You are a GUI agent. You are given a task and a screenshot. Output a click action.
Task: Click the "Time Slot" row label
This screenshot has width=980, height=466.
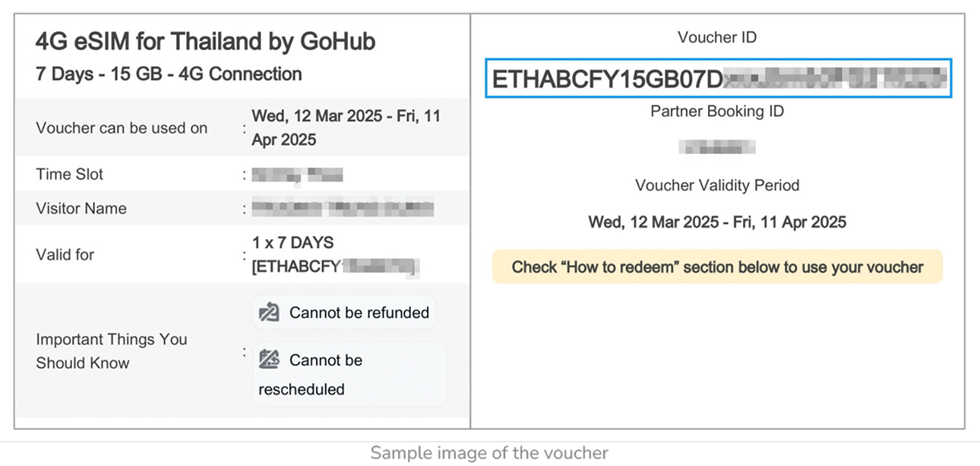click(69, 175)
